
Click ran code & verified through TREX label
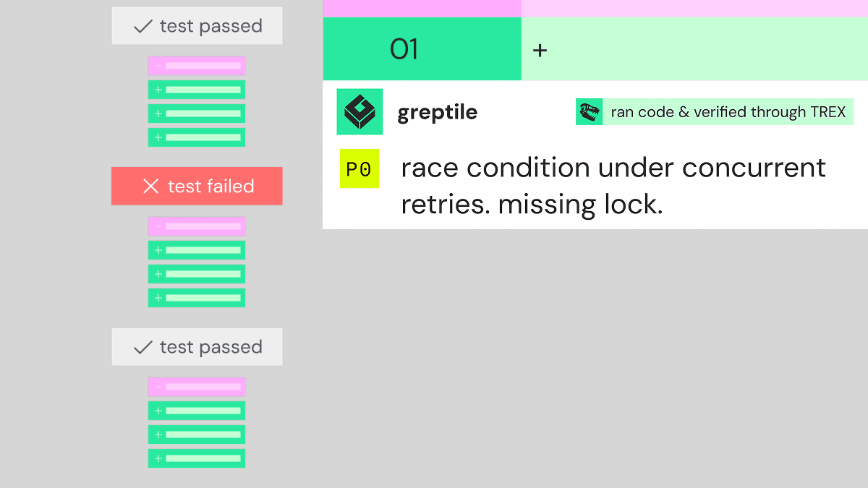728,112
